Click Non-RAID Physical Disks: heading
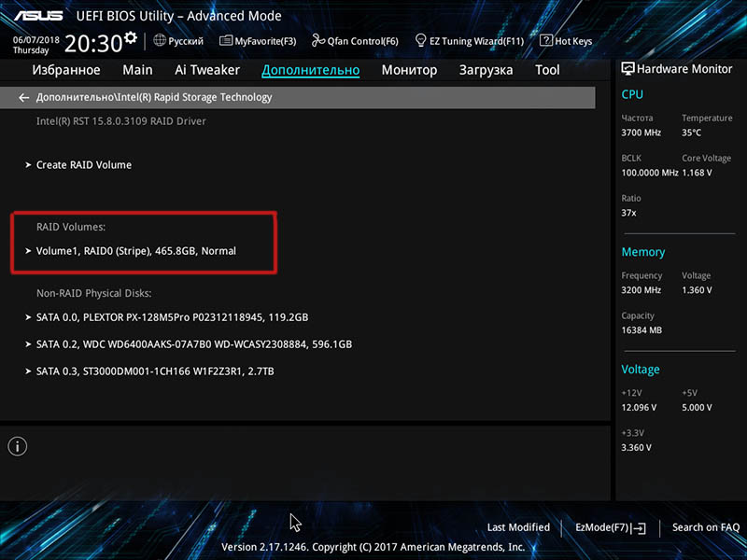747x560 pixels. point(94,293)
